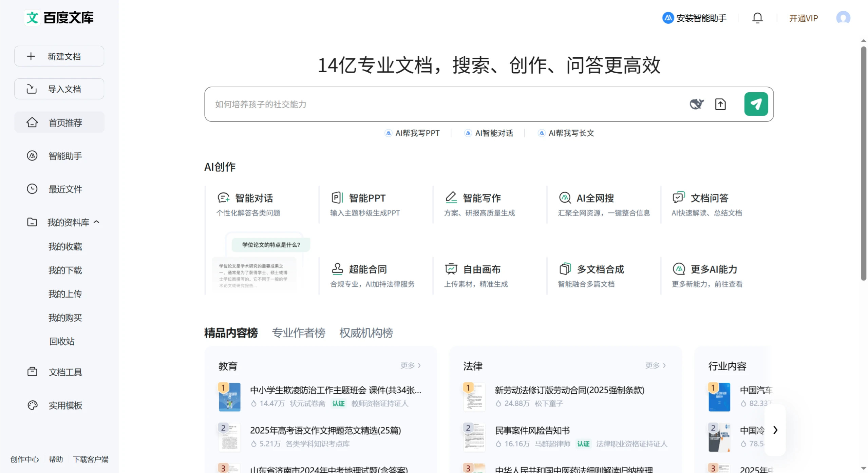
Task: Click author 状元试卷斋
Action: 307,403
